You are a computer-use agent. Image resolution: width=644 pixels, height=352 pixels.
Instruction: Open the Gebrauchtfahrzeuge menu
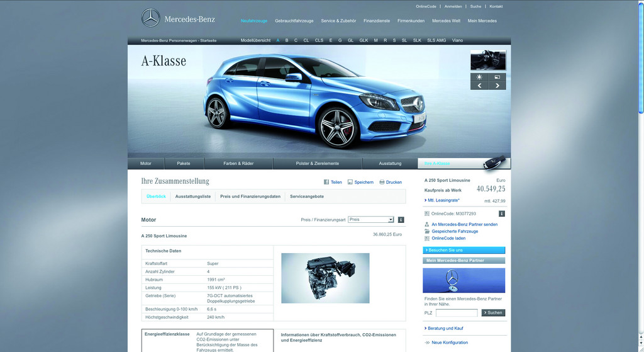[x=294, y=21]
